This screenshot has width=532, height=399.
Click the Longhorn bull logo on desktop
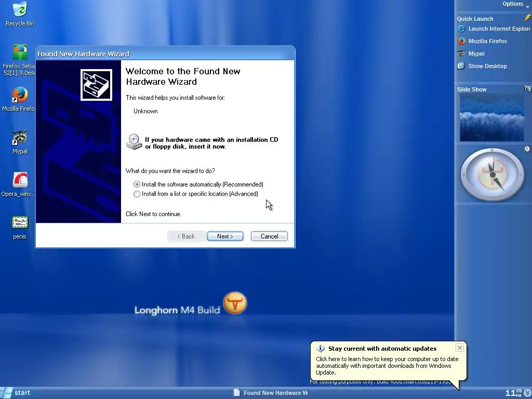(235, 303)
